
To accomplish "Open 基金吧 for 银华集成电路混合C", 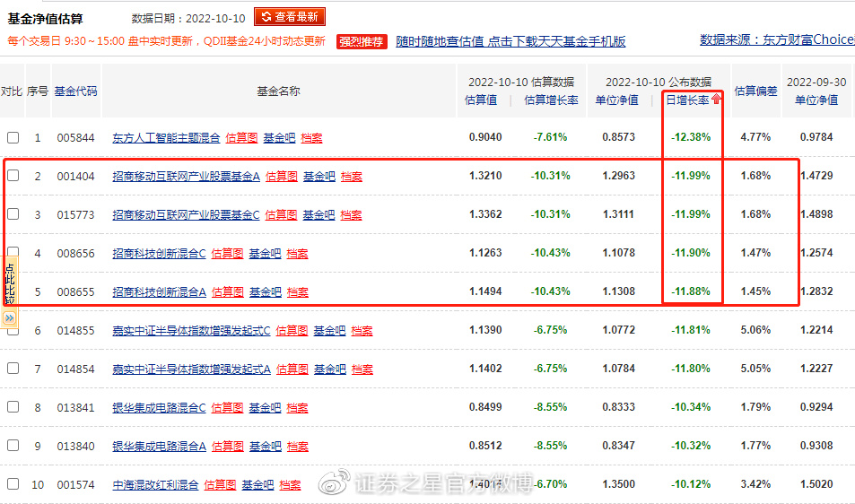I will (265, 407).
